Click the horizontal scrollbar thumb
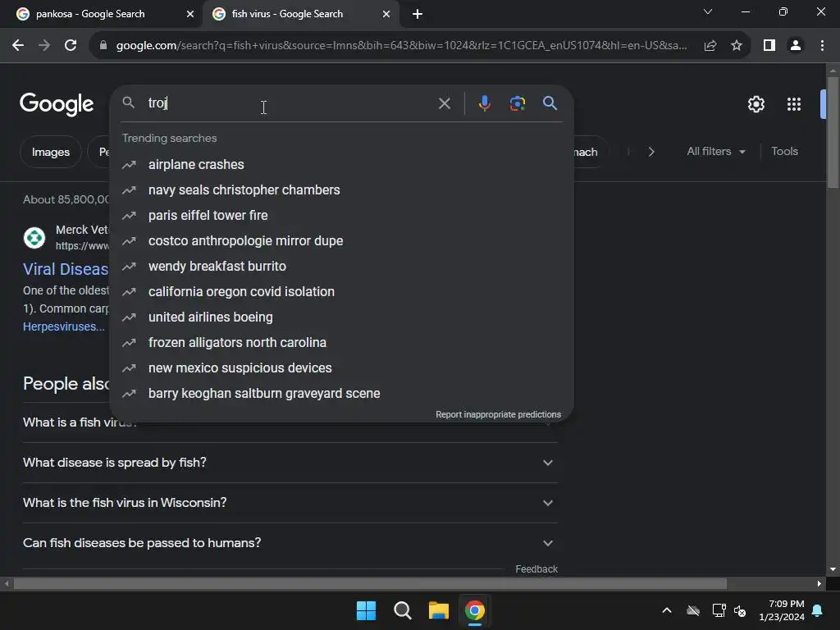This screenshot has height=630, width=840. point(370,584)
